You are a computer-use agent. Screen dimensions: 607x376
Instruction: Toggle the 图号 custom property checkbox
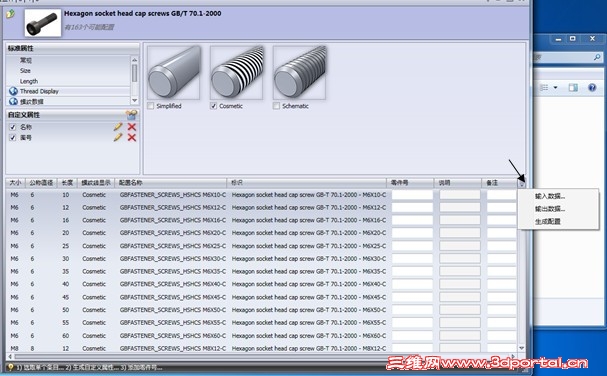pyautogui.click(x=13, y=137)
